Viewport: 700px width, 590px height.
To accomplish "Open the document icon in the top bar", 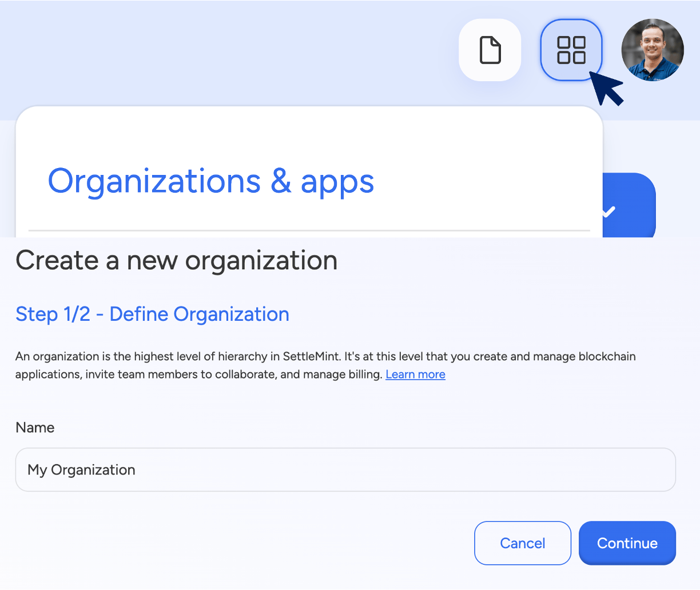I will (x=490, y=50).
